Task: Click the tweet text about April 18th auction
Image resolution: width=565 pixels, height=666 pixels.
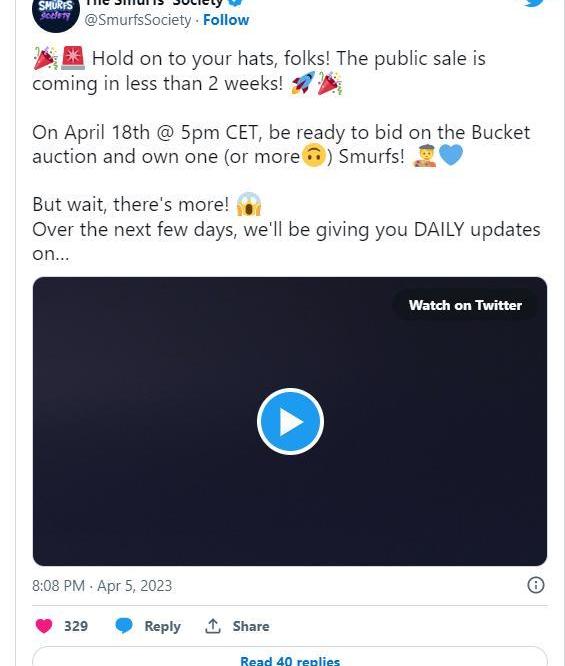Action: click(x=281, y=144)
